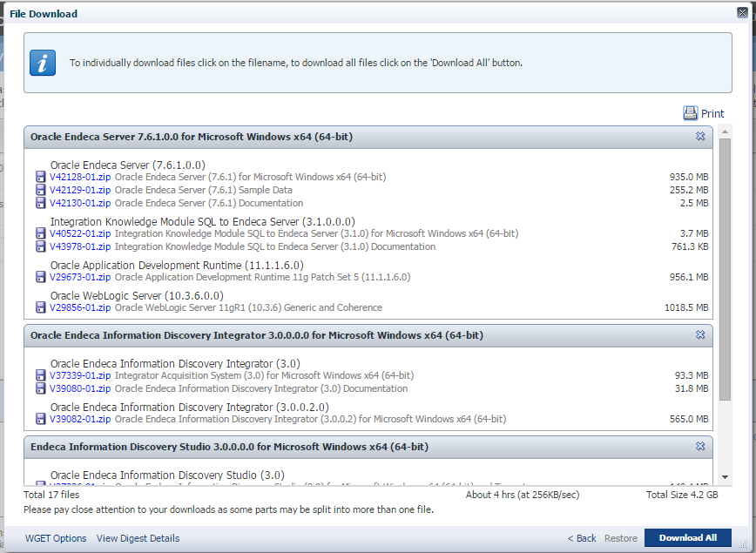Click the disk icon beside V29856-01.zip

pos(40,307)
